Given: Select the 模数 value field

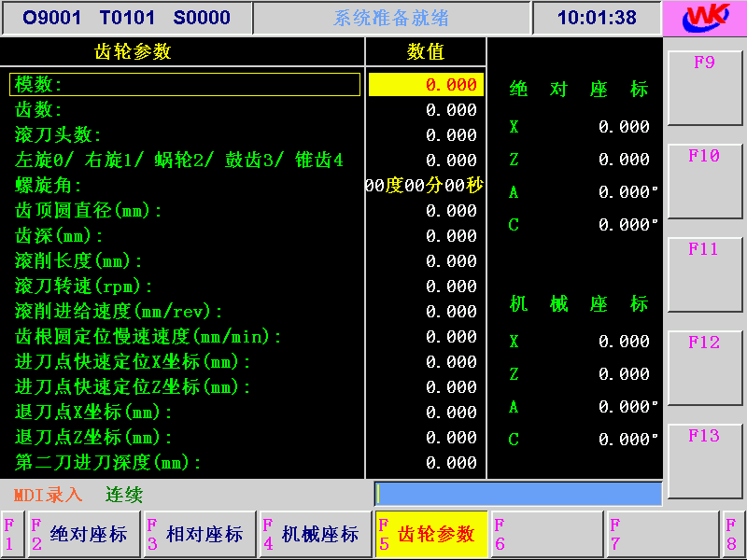Looking at the screenshot, I should click(x=426, y=85).
